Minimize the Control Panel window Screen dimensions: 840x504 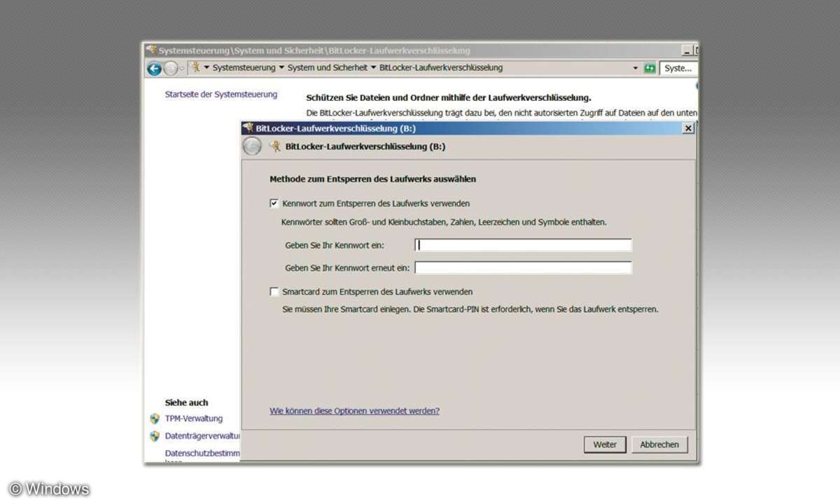click(687, 50)
